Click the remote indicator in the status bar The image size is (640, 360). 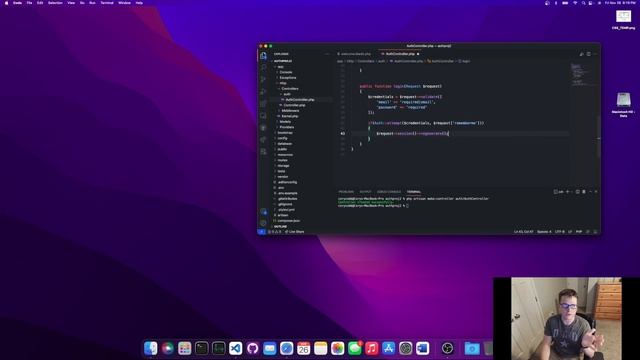pyautogui.click(x=262, y=232)
